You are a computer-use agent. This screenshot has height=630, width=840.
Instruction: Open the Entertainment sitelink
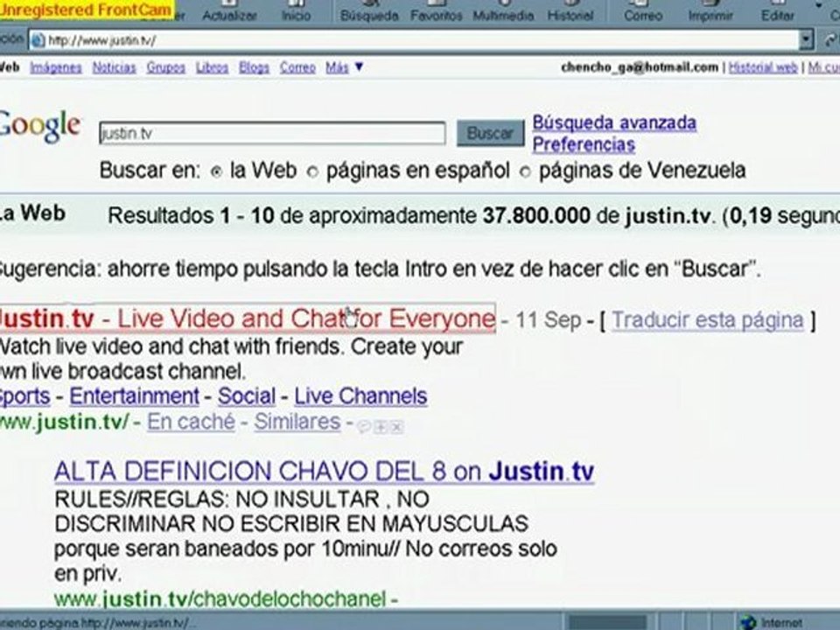coord(134,396)
